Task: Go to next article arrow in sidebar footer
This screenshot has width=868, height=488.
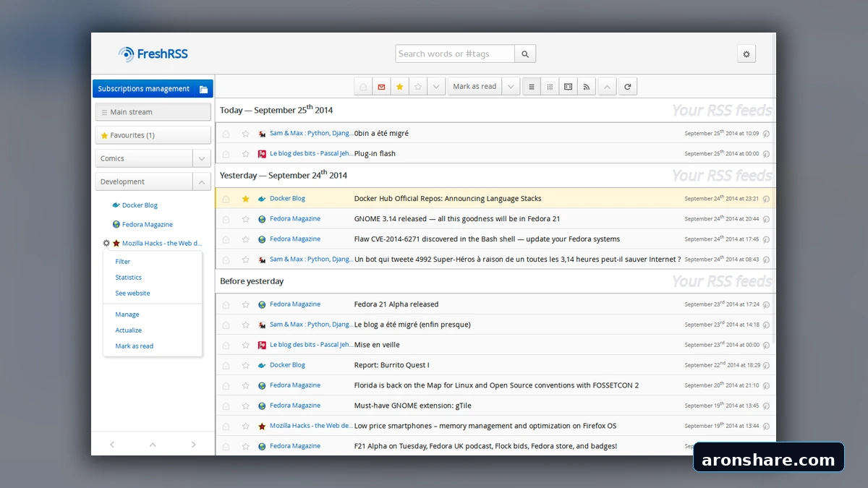Action: point(193,445)
